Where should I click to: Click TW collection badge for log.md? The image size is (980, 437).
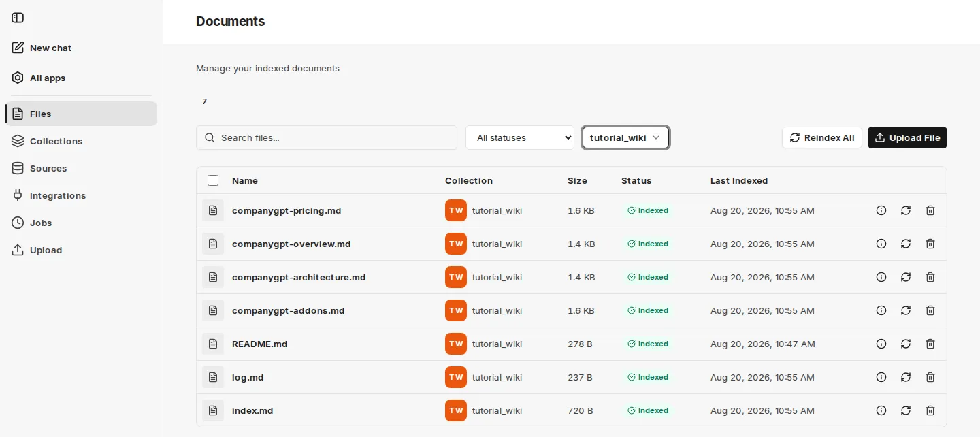coord(456,377)
